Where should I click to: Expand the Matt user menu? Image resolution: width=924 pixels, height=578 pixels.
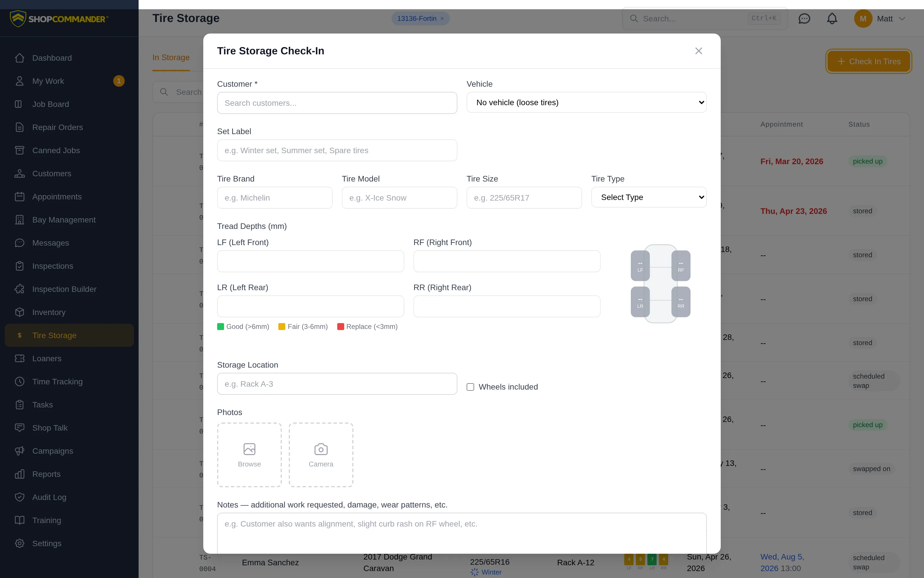click(x=880, y=19)
